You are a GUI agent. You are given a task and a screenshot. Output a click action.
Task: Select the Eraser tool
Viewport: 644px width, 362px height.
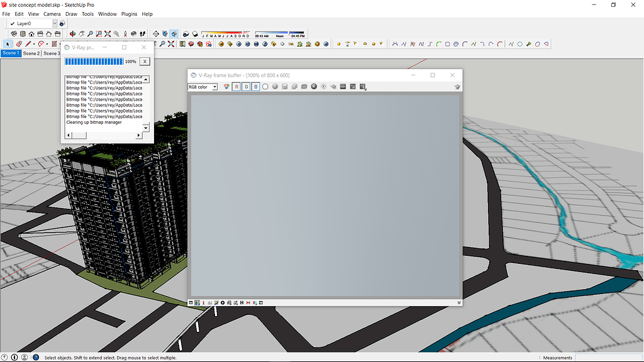pos(19,43)
